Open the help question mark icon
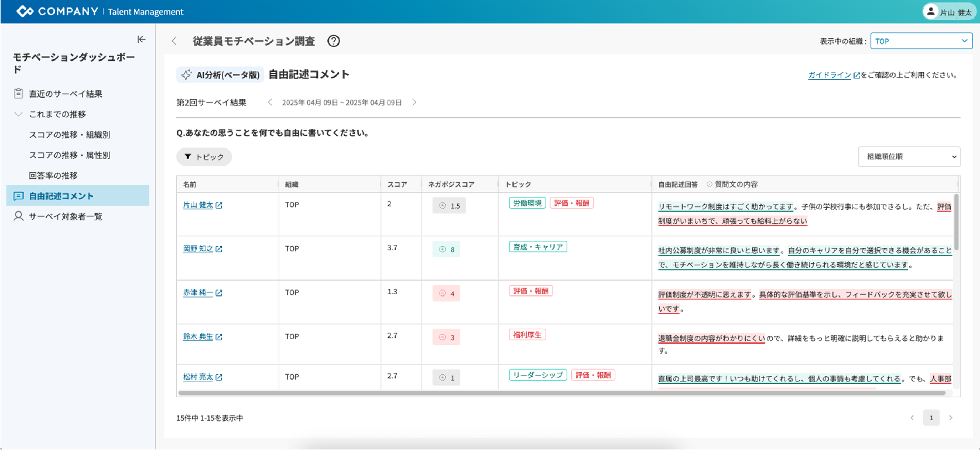The image size is (980, 450). coord(334,41)
